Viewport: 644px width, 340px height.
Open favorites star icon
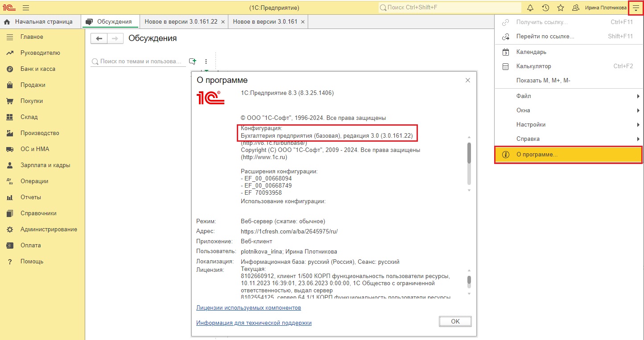[561, 8]
